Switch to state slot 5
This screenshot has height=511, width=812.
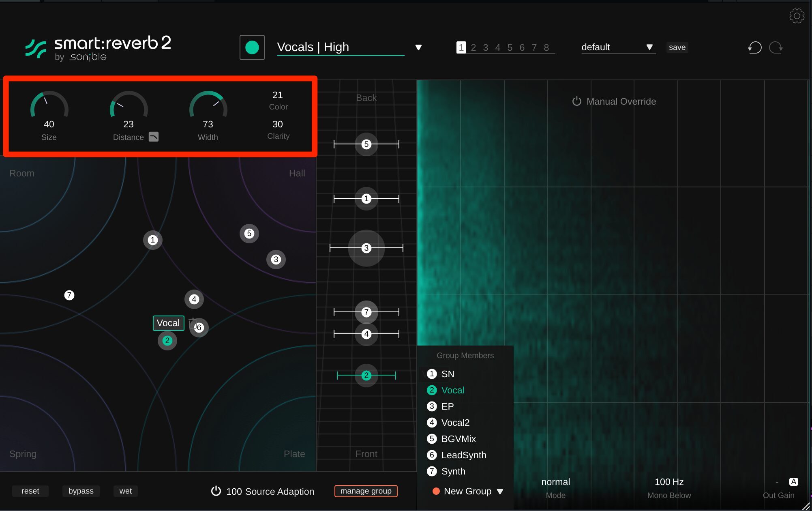click(x=510, y=47)
